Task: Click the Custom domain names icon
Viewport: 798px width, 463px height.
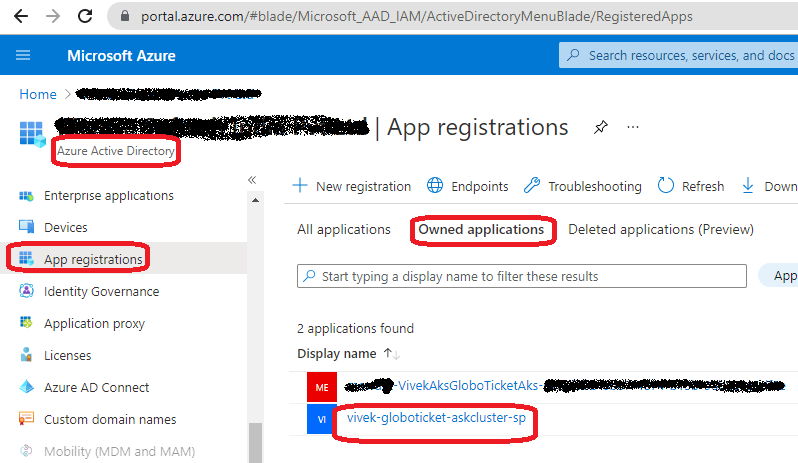Action: pyautogui.click(x=26, y=418)
